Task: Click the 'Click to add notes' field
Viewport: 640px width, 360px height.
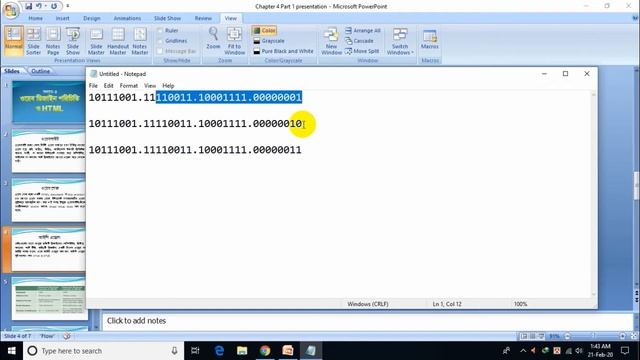Action: pyautogui.click(x=366, y=321)
